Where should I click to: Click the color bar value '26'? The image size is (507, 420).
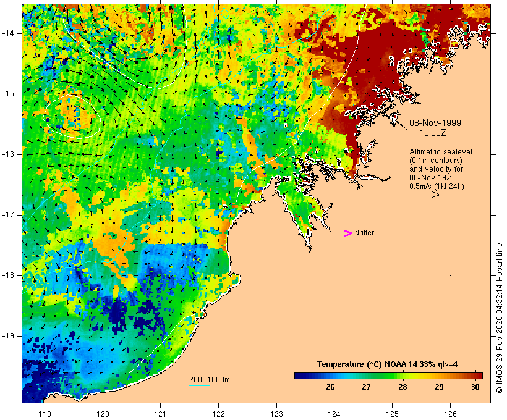(x=330, y=387)
